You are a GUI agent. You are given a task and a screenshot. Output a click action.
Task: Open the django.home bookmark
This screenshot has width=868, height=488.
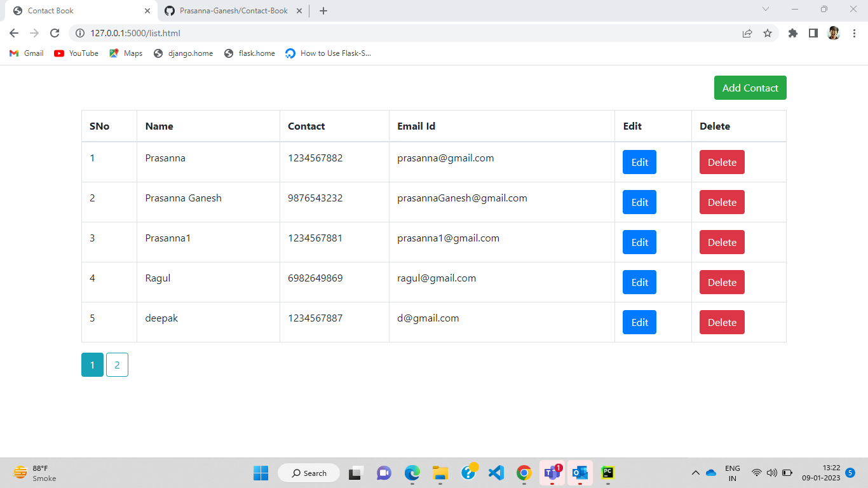click(x=184, y=53)
